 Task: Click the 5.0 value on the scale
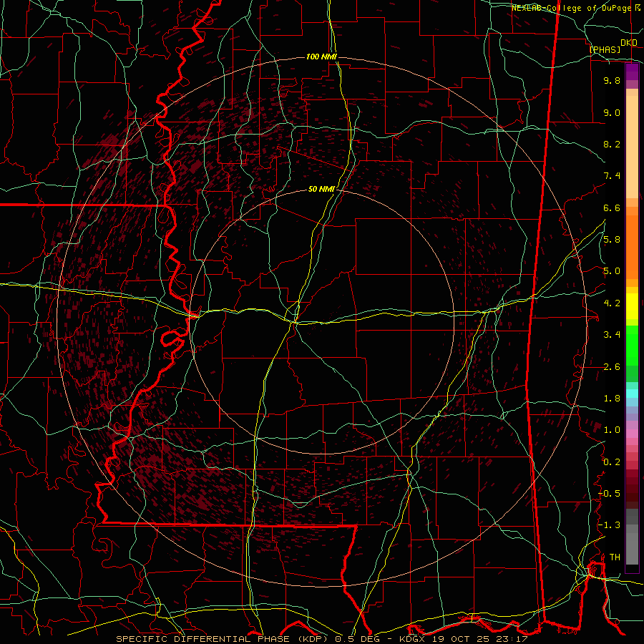click(x=612, y=271)
